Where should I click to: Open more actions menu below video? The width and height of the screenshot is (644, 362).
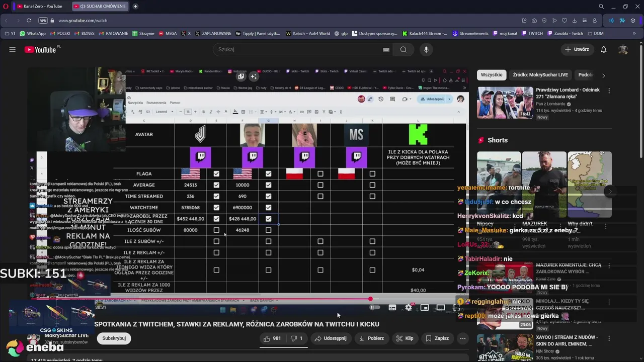(462, 338)
